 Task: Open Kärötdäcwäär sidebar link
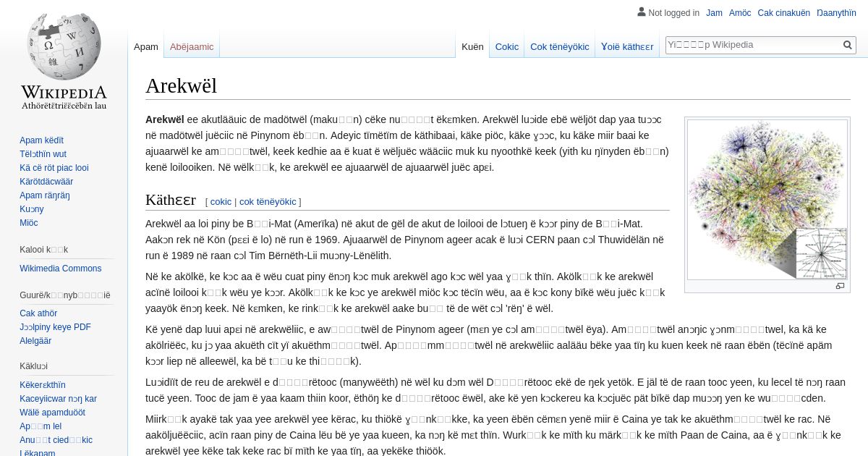(46, 182)
